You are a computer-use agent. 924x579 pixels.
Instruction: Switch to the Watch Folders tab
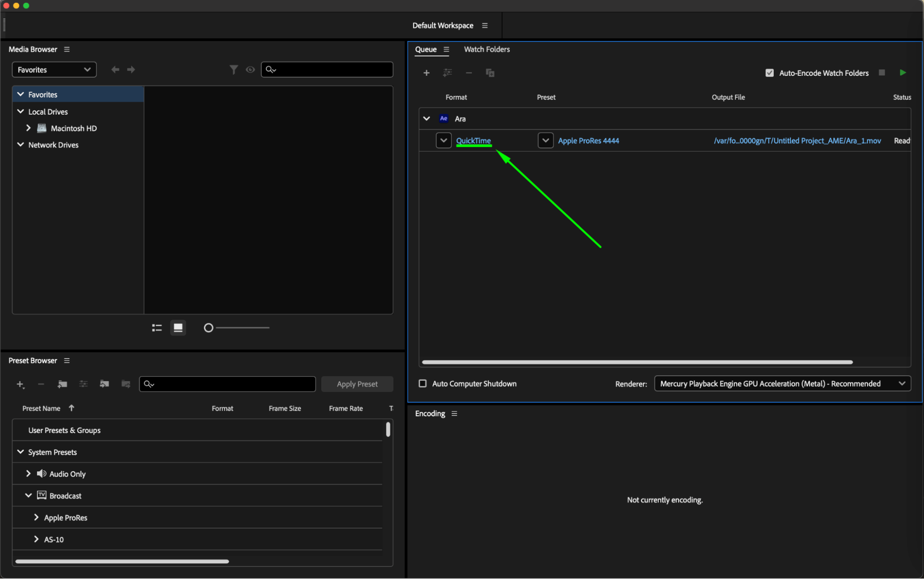click(x=487, y=49)
